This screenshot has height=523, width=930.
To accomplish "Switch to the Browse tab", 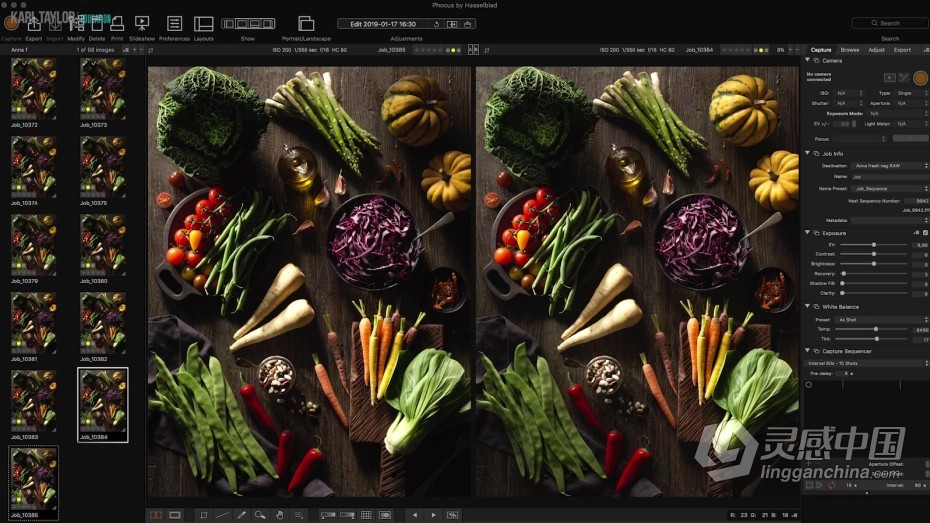I will point(849,50).
